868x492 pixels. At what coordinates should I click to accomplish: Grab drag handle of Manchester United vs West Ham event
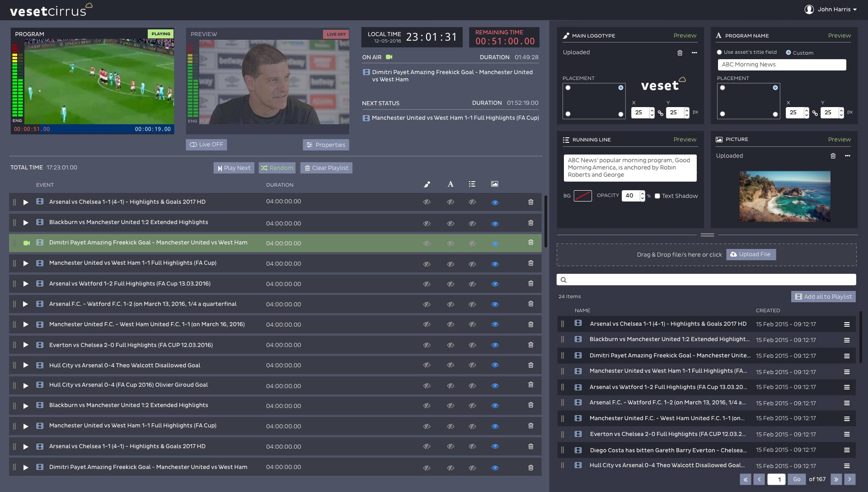click(14, 263)
